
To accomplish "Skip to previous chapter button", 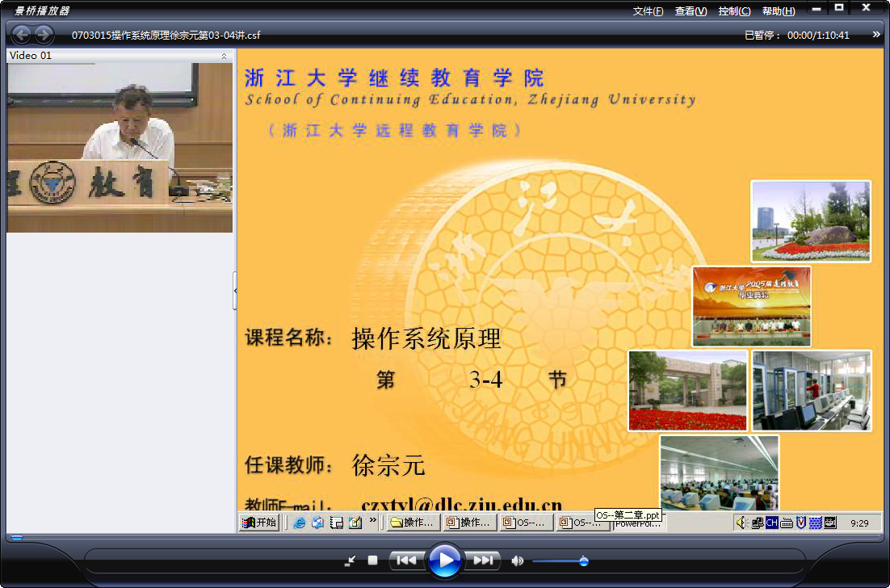I will point(406,561).
